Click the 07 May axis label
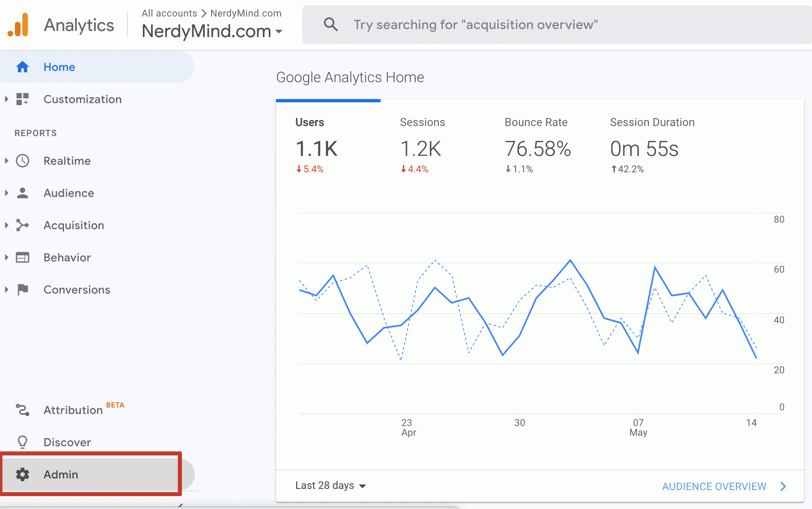The height and width of the screenshot is (509, 812). [x=638, y=427]
